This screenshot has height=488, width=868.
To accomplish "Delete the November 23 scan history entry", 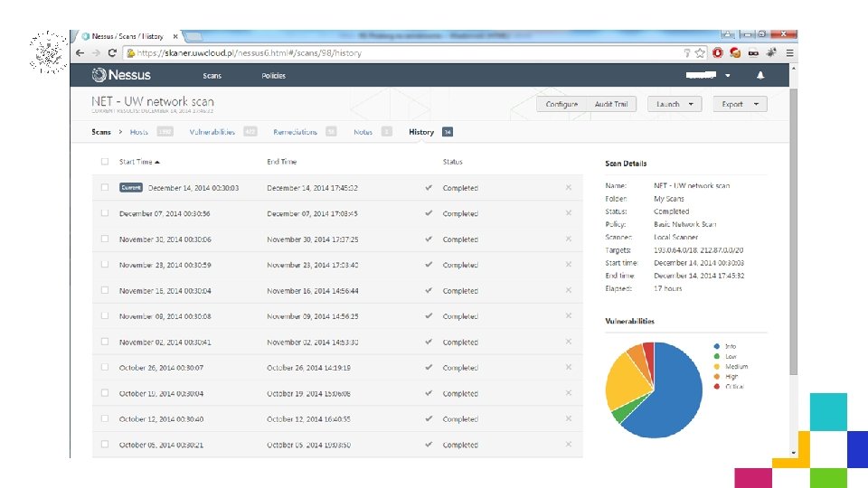I will (569, 265).
